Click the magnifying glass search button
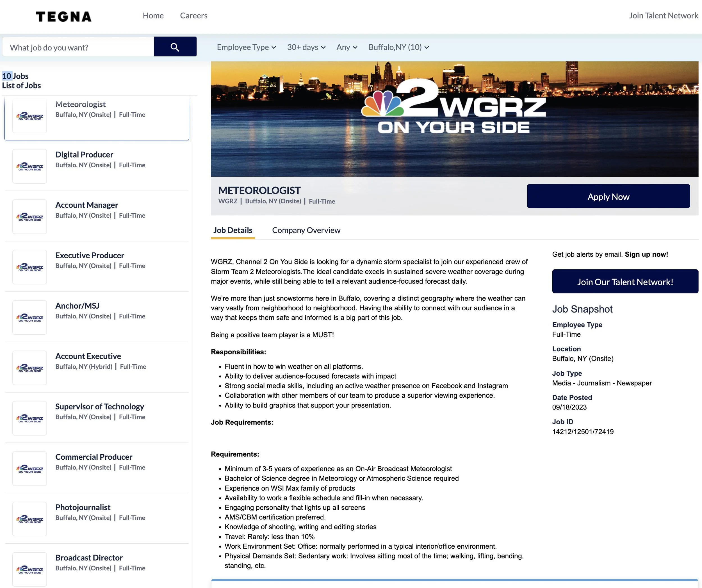 click(175, 47)
